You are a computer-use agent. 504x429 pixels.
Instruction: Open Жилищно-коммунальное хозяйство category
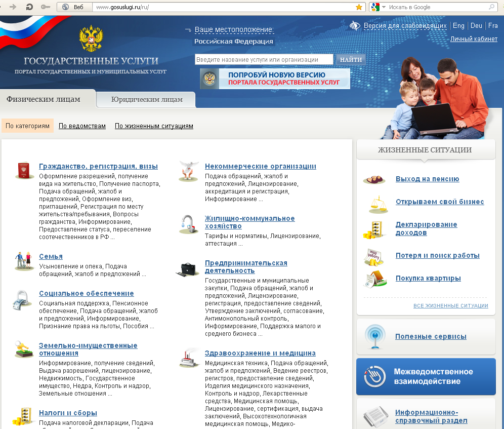[250, 222]
